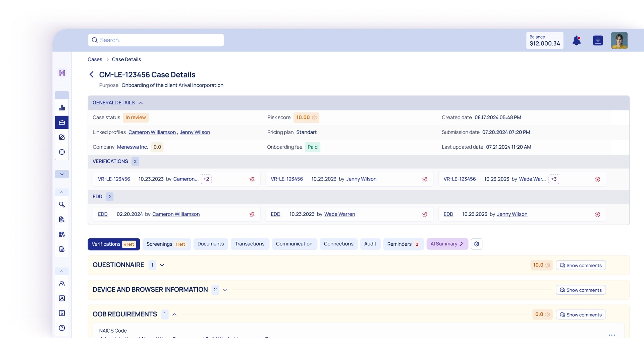Open the Documents tab
644x338 pixels.
tap(211, 244)
